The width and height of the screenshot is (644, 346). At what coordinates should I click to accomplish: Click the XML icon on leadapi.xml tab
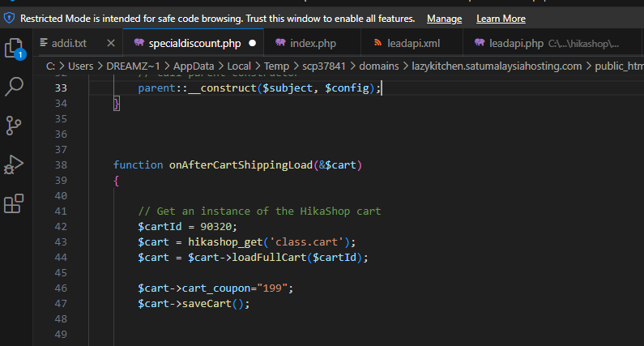point(379,43)
